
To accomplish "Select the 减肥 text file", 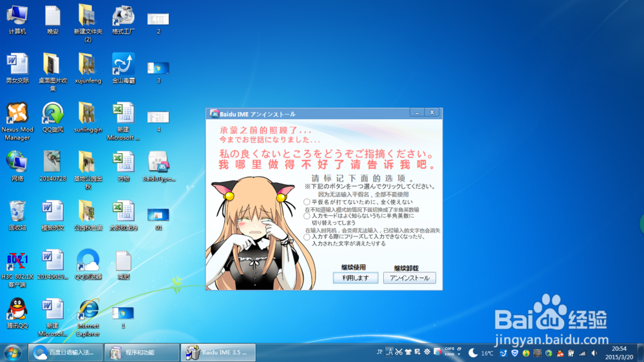I will pos(123,264).
